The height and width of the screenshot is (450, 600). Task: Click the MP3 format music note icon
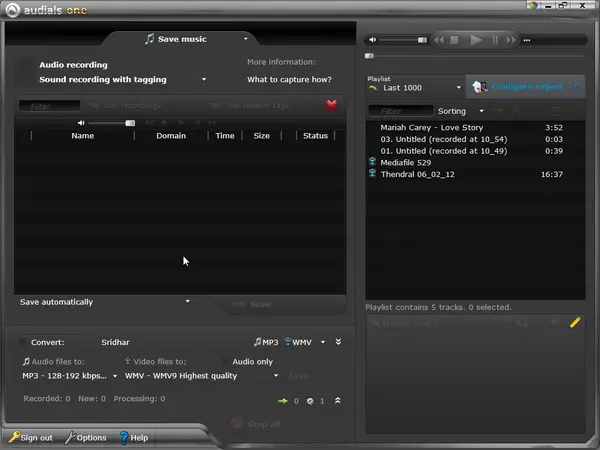(258, 341)
